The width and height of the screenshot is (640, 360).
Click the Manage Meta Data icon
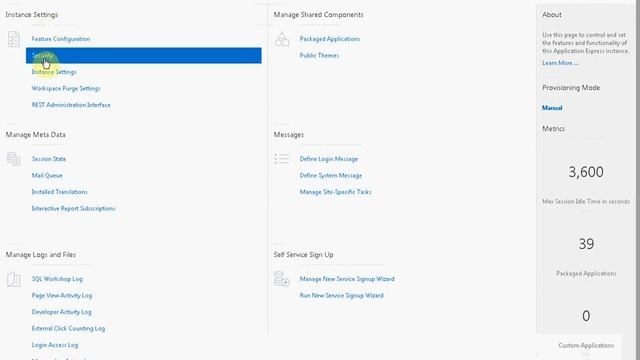(x=13, y=159)
